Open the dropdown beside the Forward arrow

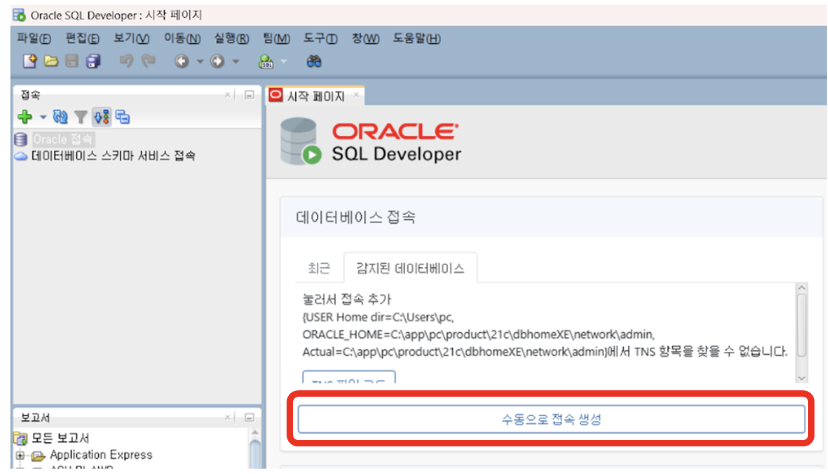(x=236, y=62)
